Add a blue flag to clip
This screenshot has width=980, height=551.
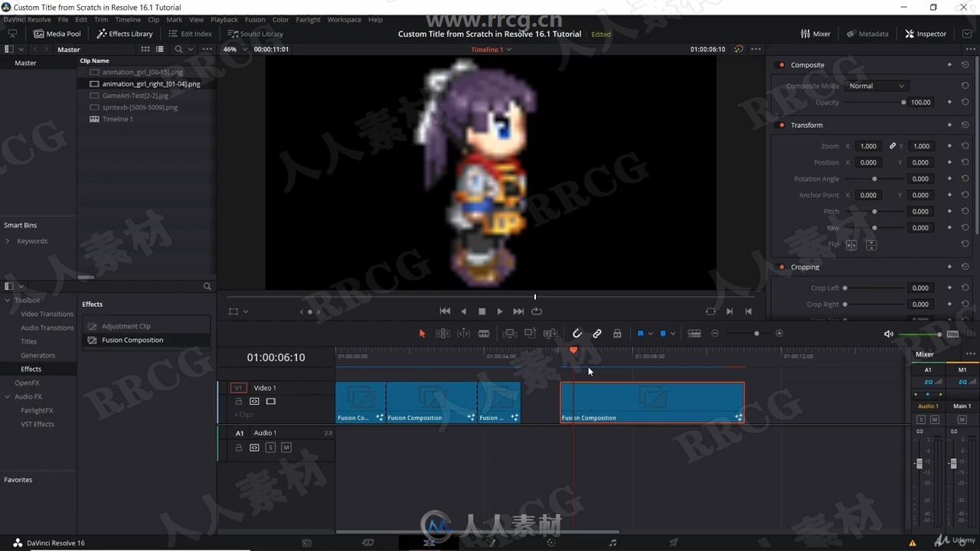tap(640, 334)
